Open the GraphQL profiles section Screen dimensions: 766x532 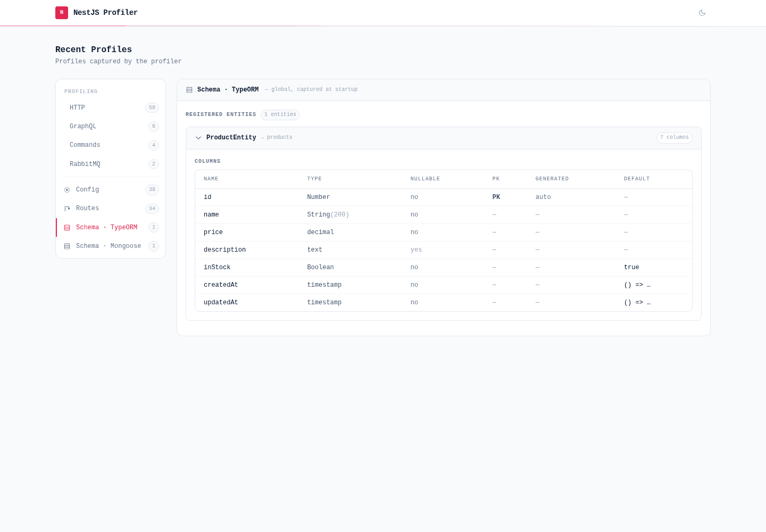point(111,127)
